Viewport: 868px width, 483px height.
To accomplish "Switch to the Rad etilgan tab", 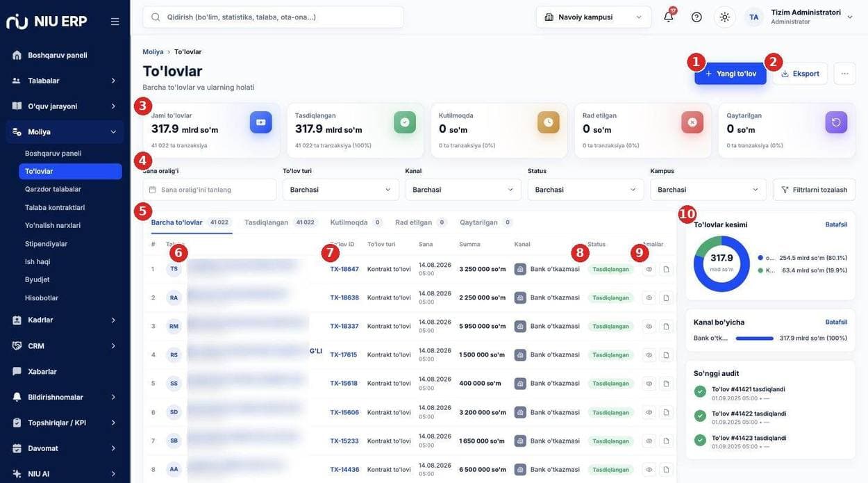I will (x=420, y=222).
